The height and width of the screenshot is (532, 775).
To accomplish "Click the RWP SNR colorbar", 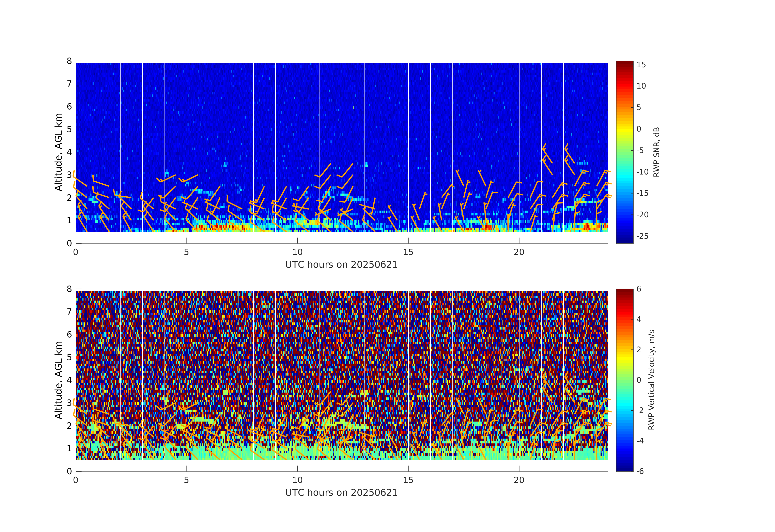I will click(x=624, y=152).
